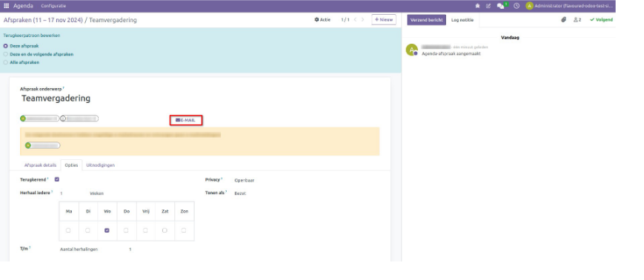
Task: Go to next record with right chevron
Action: pyautogui.click(x=362, y=20)
